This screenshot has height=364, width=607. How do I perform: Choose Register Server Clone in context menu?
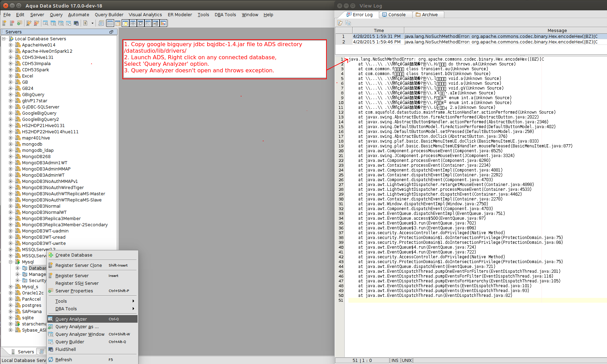(92, 266)
